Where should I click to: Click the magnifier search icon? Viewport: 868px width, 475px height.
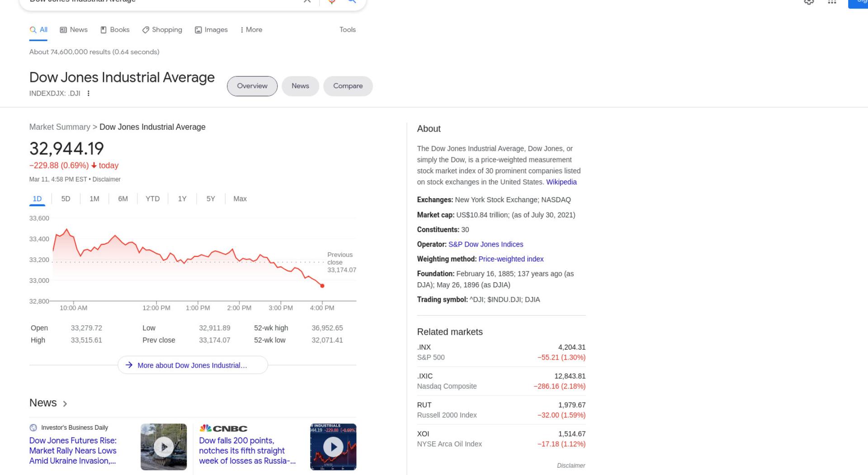coord(352,1)
